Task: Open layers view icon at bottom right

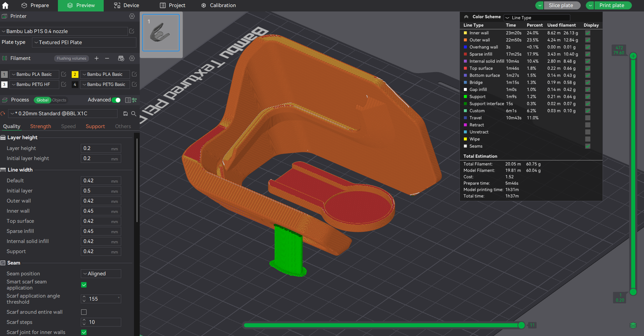Action: (x=633, y=325)
